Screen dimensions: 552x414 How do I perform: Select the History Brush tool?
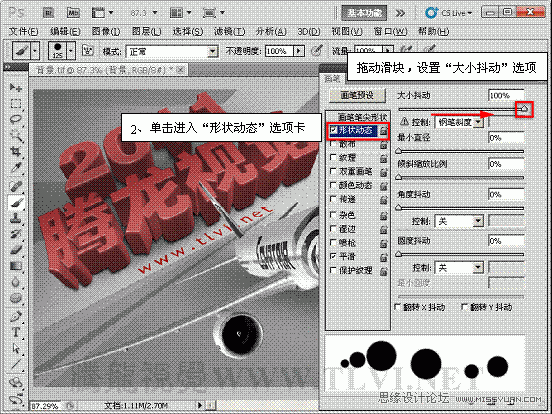coord(15,234)
